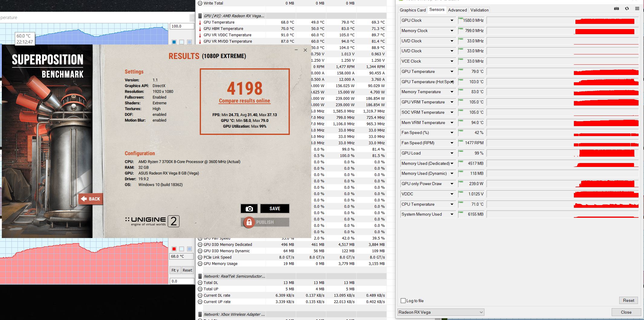Click icon beside GPU D3D Memory Dynamic
The image size is (644, 320).
click(x=200, y=251)
